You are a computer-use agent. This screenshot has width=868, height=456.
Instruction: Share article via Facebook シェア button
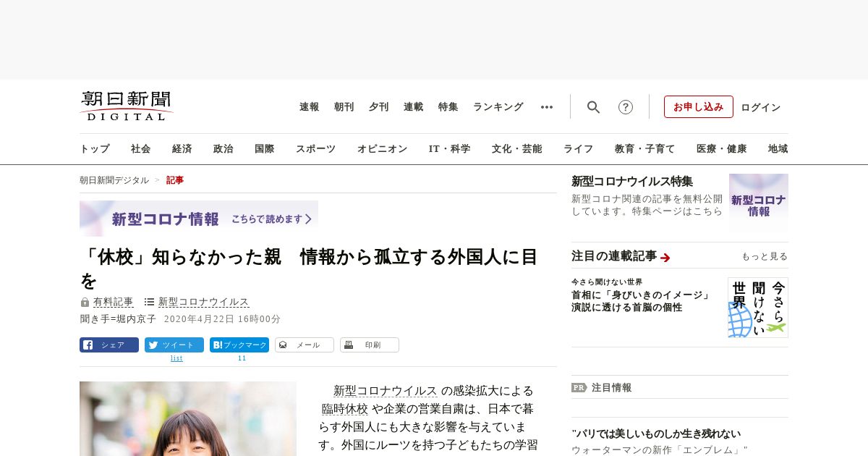pyautogui.click(x=109, y=345)
